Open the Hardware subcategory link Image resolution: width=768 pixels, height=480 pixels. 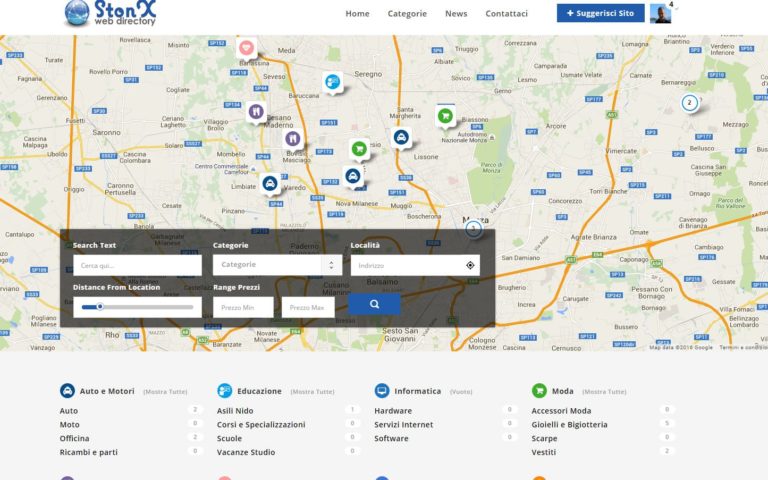(x=393, y=410)
